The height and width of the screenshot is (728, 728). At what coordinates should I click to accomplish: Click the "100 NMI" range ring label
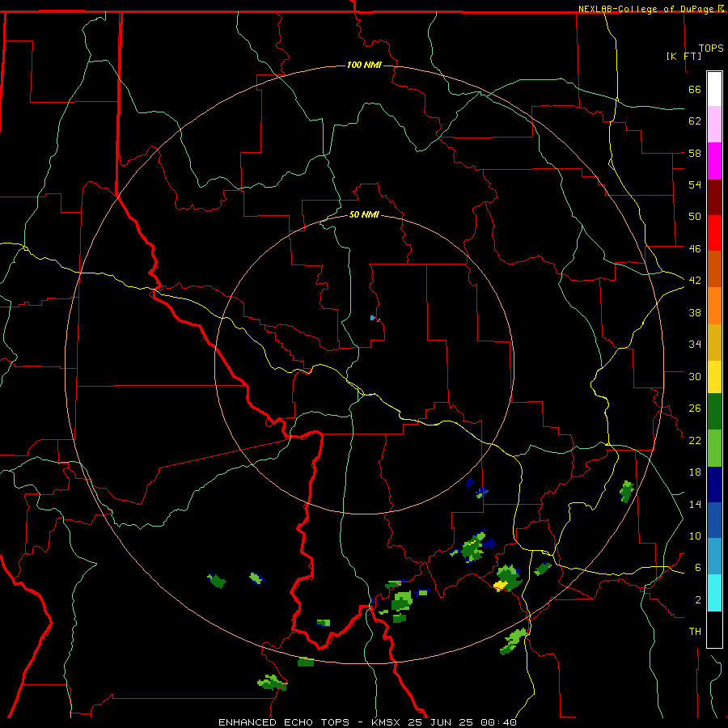(x=364, y=65)
